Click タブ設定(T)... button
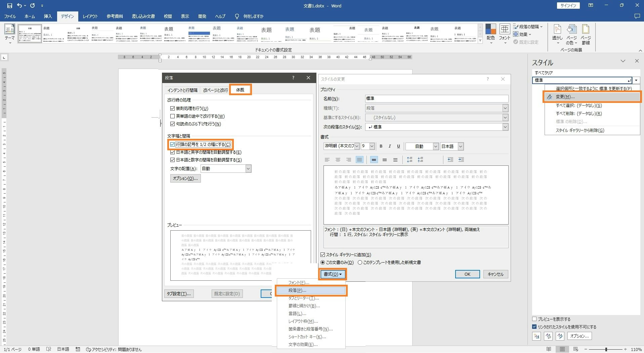The width and height of the screenshot is (644, 353). pos(179,294)
